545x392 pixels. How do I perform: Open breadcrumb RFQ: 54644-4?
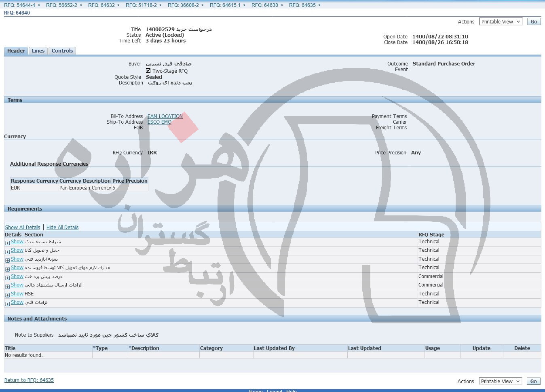19,5
